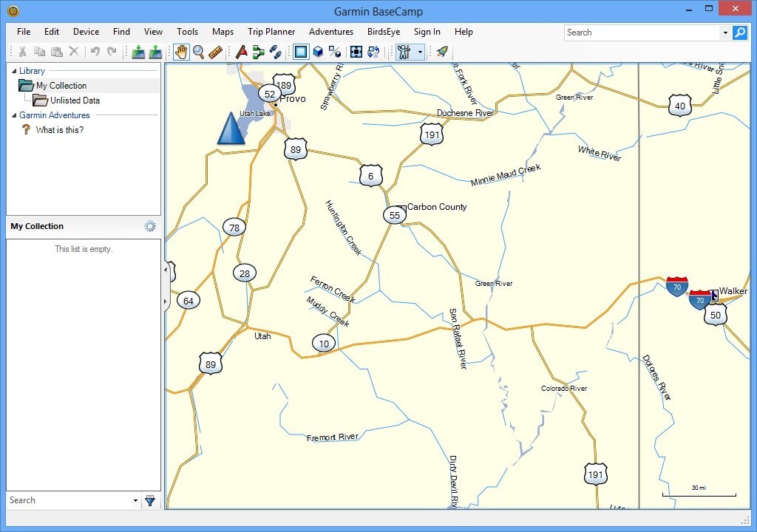Click the Garmin Adventures heading
The image size is (757, 532).
pos(55,115)
